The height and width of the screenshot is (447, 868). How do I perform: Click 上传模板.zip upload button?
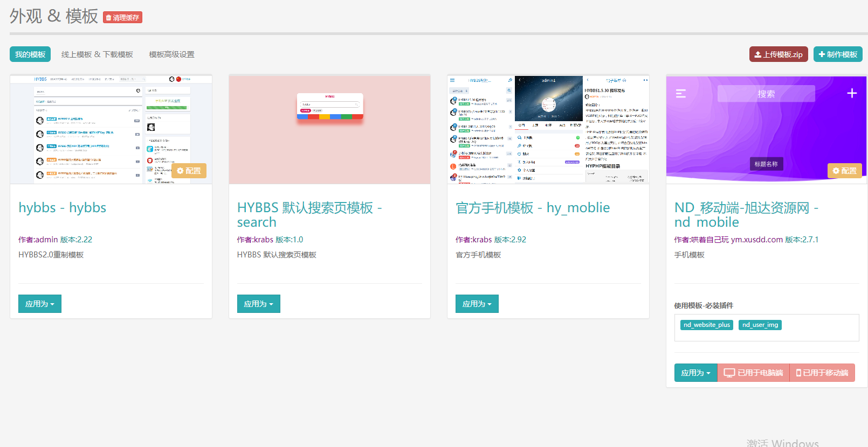coord(779,54)
